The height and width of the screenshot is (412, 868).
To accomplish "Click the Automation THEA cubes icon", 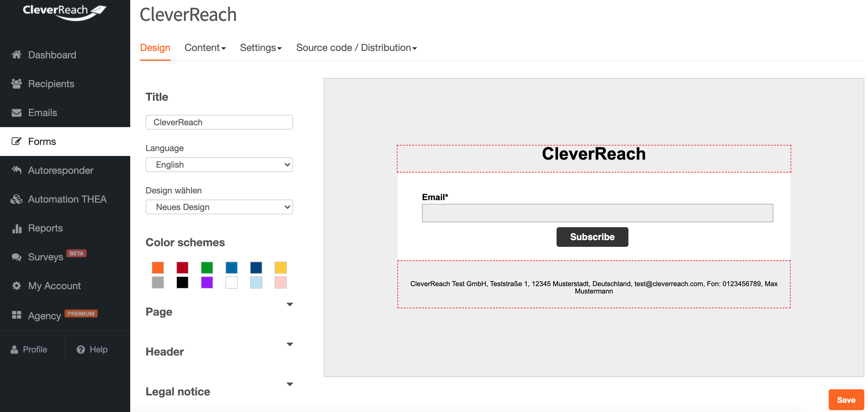I will 16,199.
